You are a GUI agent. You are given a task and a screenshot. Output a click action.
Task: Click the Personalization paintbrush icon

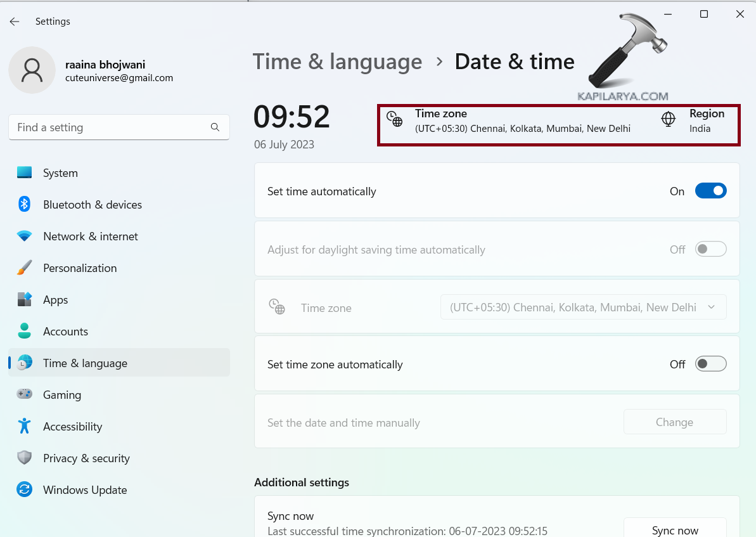click(25, 268)
